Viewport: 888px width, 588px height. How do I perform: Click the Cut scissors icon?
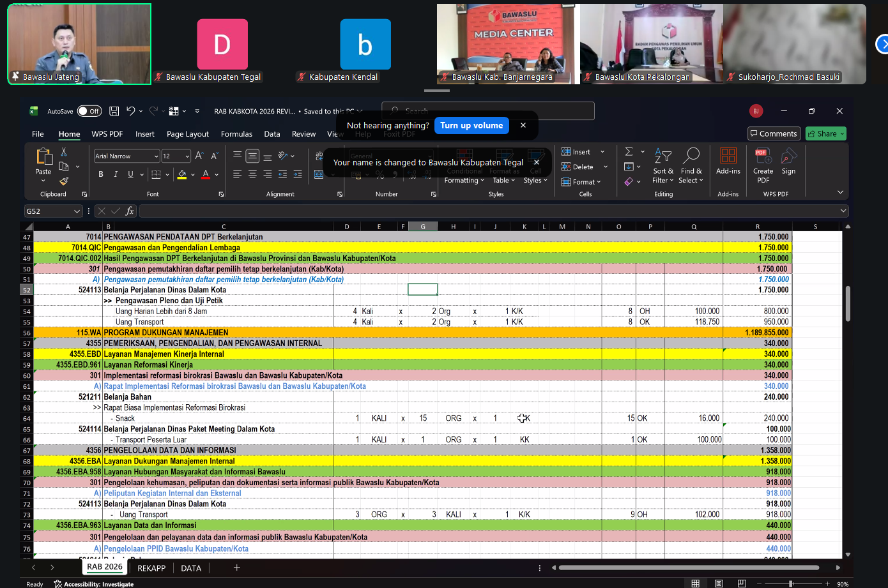coord(64,152)
